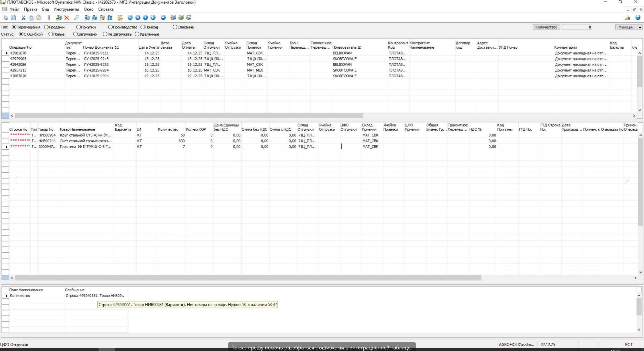Click the lines grid horizontal scrollbar thumb
This screenshot has height=351, width=644.
pyautogui.click(x=248, y=278)
